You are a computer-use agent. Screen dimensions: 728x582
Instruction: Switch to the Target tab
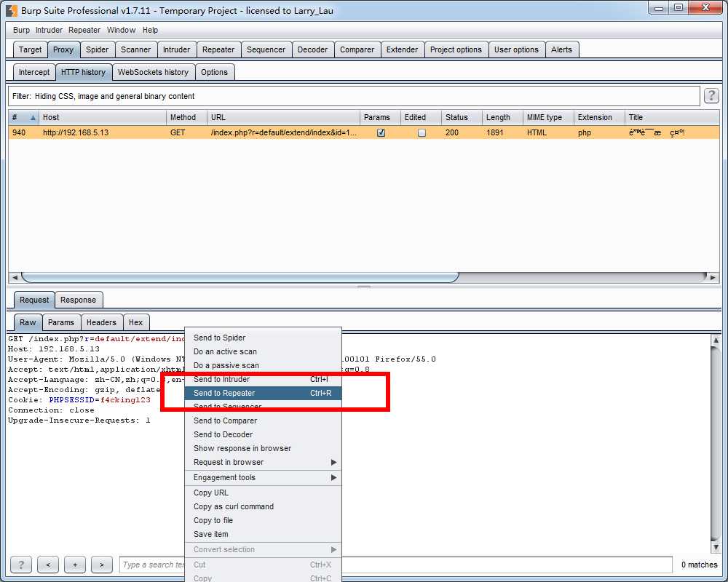coord(30,49)
